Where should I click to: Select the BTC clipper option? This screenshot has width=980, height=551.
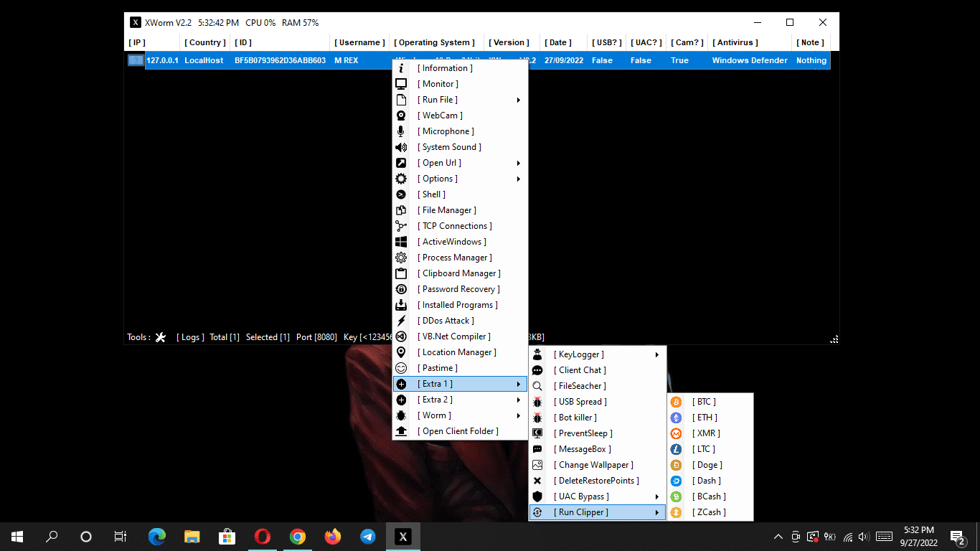704,401
